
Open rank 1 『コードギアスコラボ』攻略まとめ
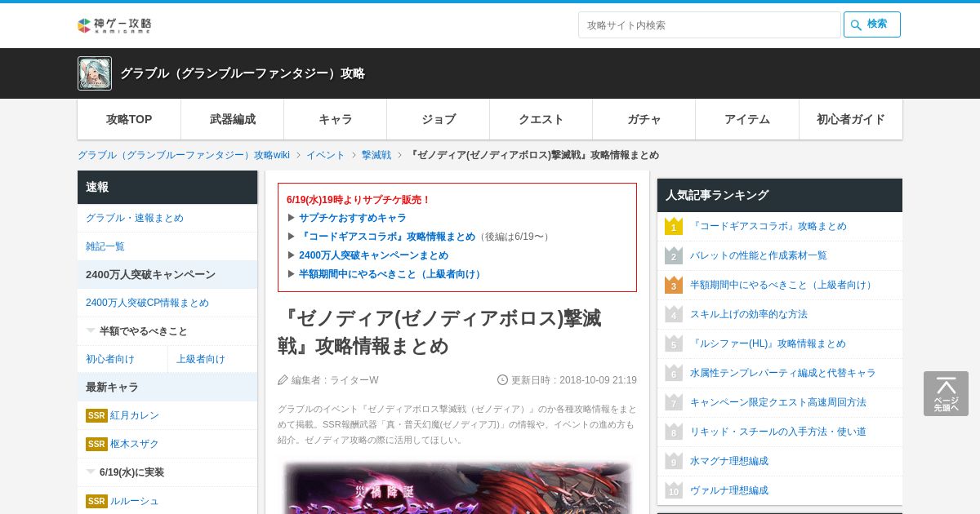click(x=768, y=226)
